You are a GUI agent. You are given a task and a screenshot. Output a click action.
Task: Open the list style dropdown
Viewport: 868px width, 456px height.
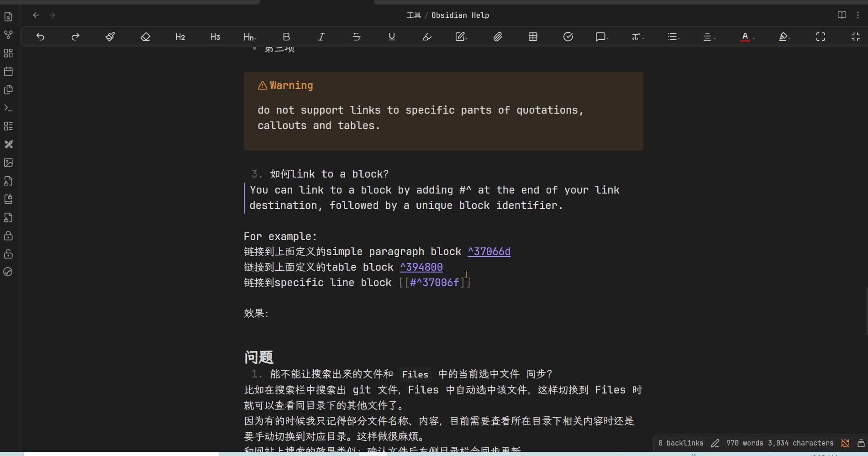pyautogui.click(x=673, y=37)
